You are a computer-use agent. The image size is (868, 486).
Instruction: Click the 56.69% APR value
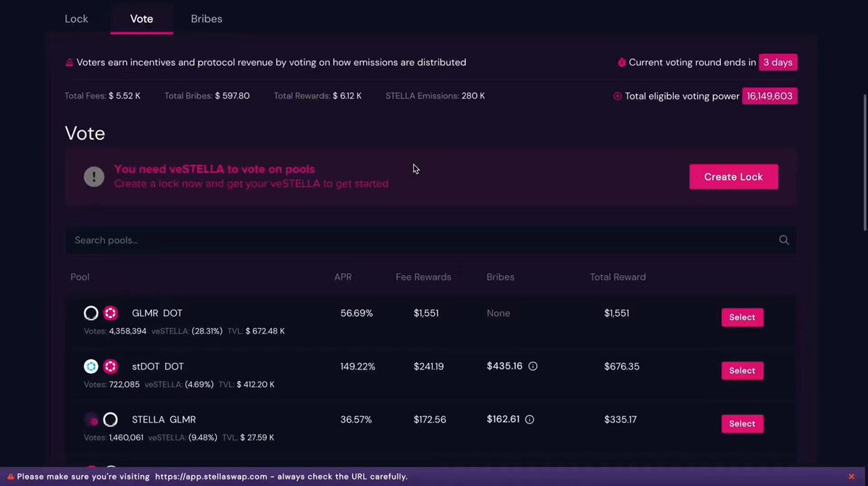pyautogui.click(x=356, y=314)
